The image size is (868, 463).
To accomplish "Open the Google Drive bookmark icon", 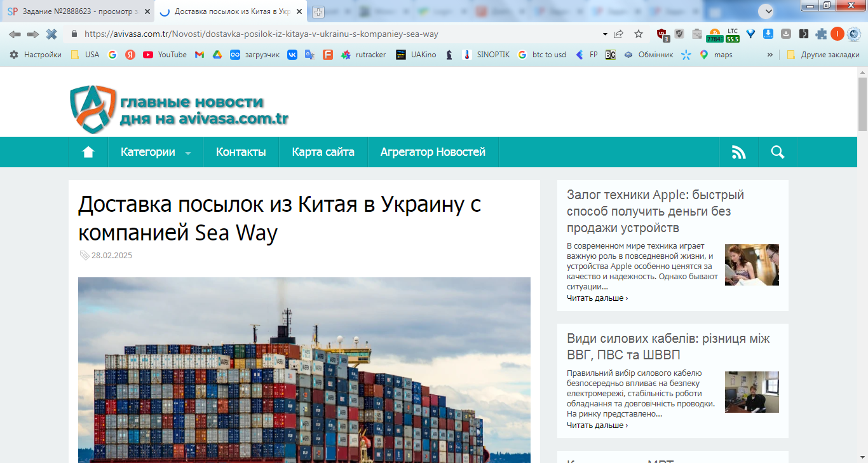I will [x=217, y=55].
